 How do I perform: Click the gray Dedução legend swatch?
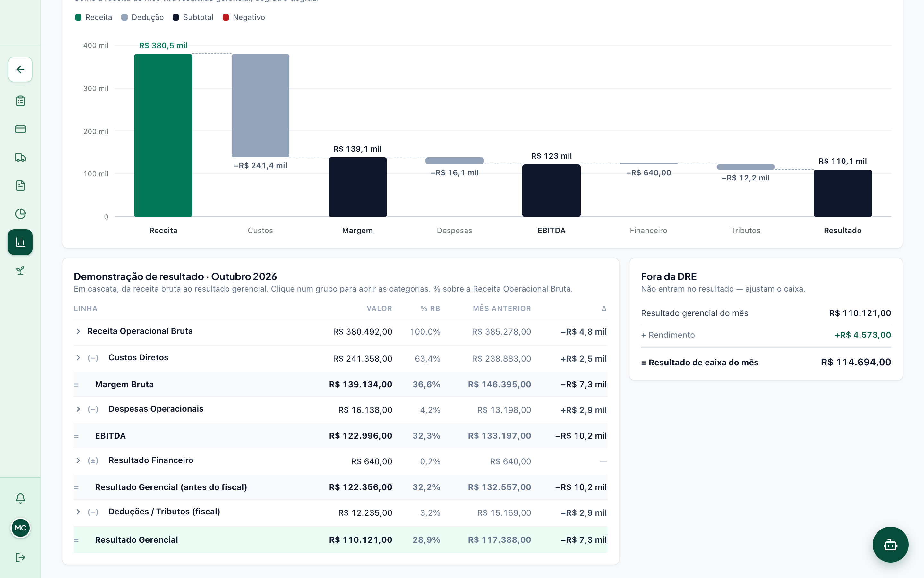point(124,17)
